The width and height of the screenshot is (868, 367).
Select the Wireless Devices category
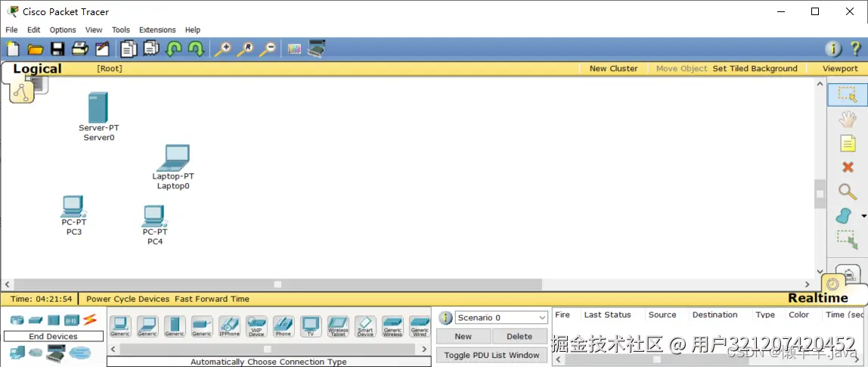(71, 320)
